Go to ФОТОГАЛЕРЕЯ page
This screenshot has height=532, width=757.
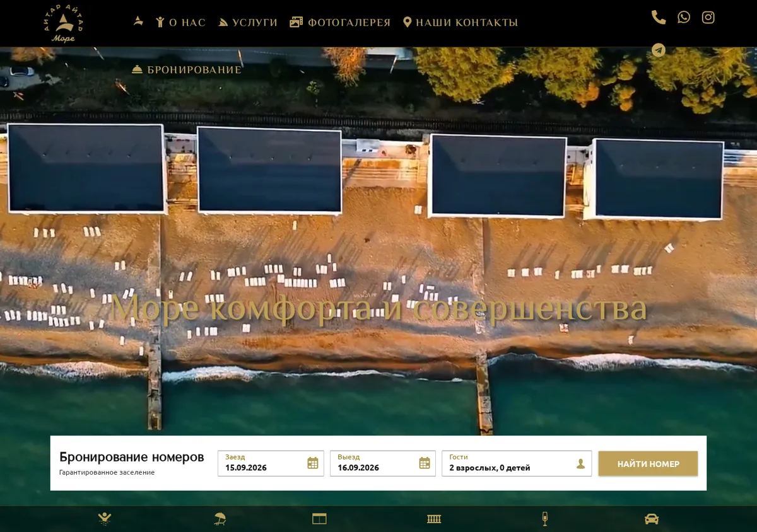pyautogui.click(x=340, y=23)
